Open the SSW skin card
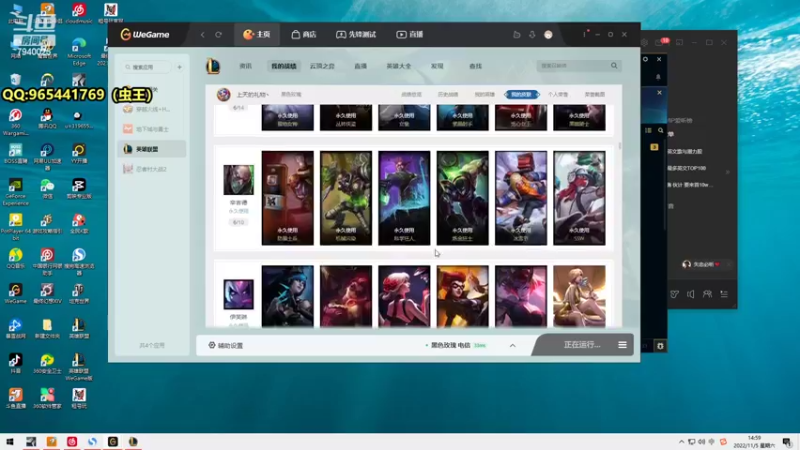The image size is (800, 450). tap(579, 198)
